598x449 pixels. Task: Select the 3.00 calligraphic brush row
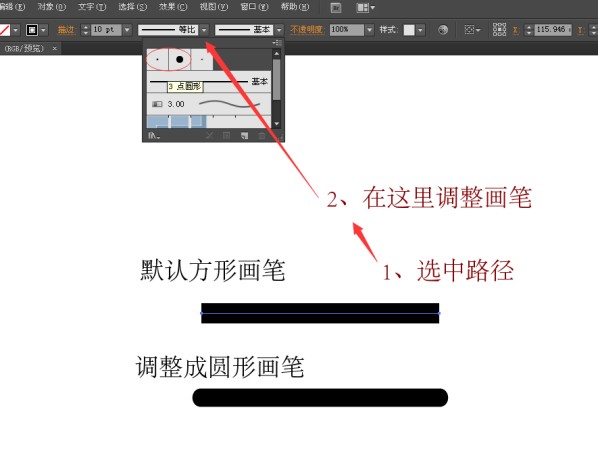click(209, 104)
